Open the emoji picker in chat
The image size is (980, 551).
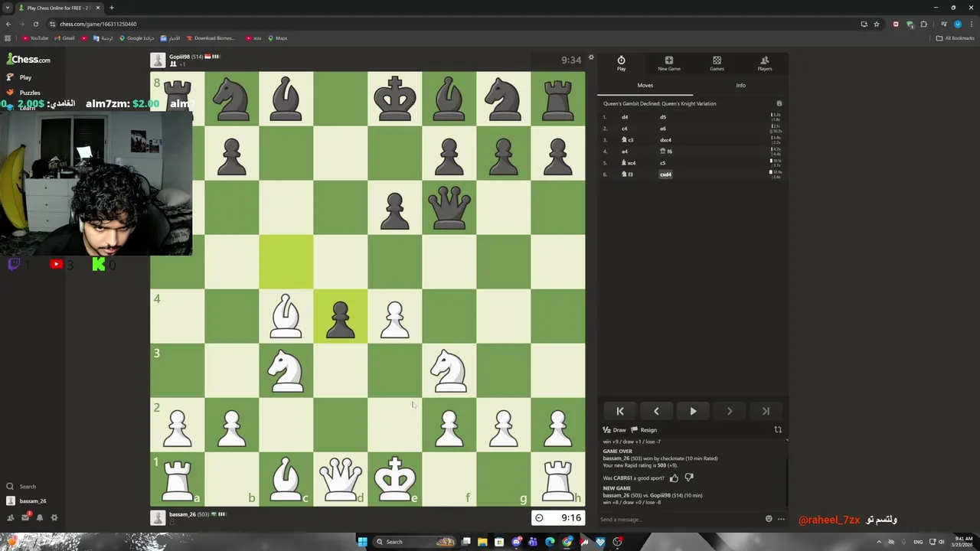pyautogui.click(x=769, y=519)
